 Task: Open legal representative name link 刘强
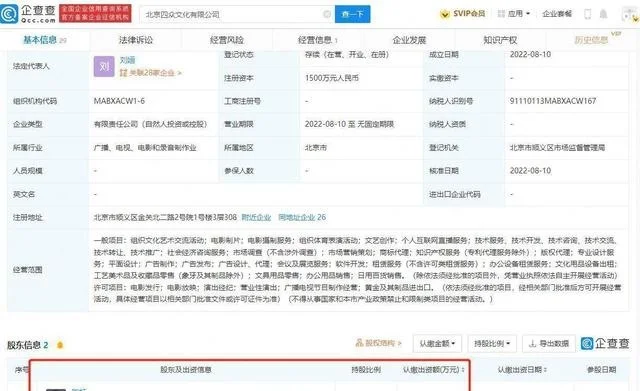[127, 60]
